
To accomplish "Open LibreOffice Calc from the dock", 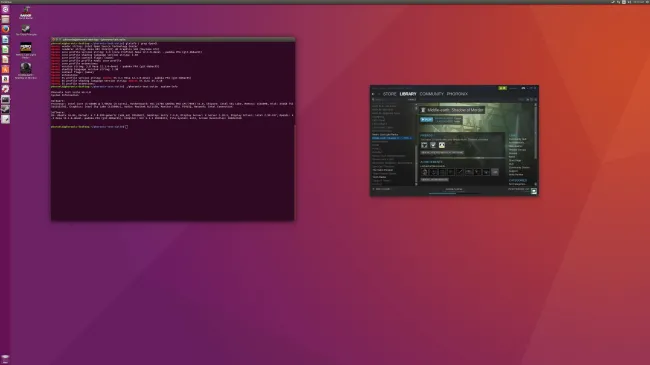I will (x=5, y=49).
